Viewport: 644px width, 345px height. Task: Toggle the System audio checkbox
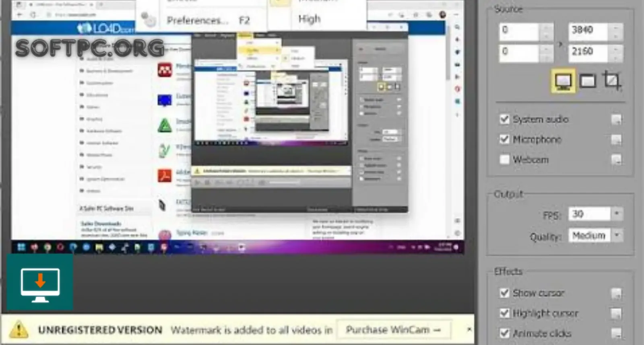pyautogui.click(x=504, y=119)
